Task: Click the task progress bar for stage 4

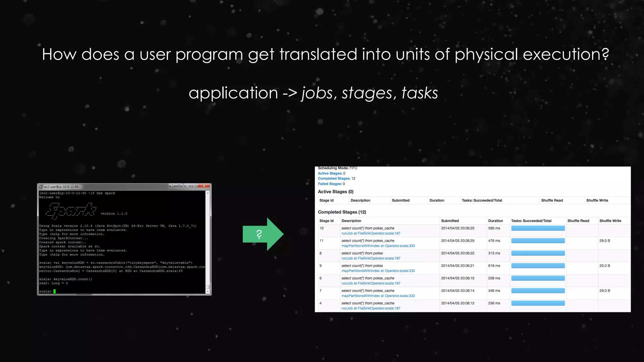Action: 538,303
